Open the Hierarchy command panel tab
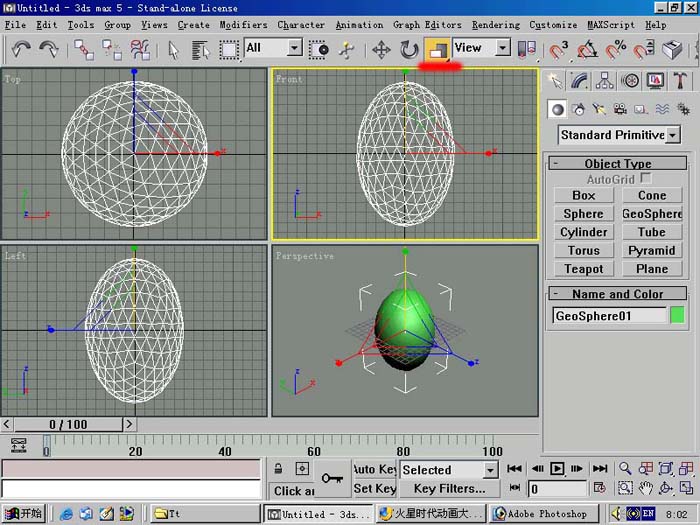Screen dimensions: 700x525 (x=604, y=81)
